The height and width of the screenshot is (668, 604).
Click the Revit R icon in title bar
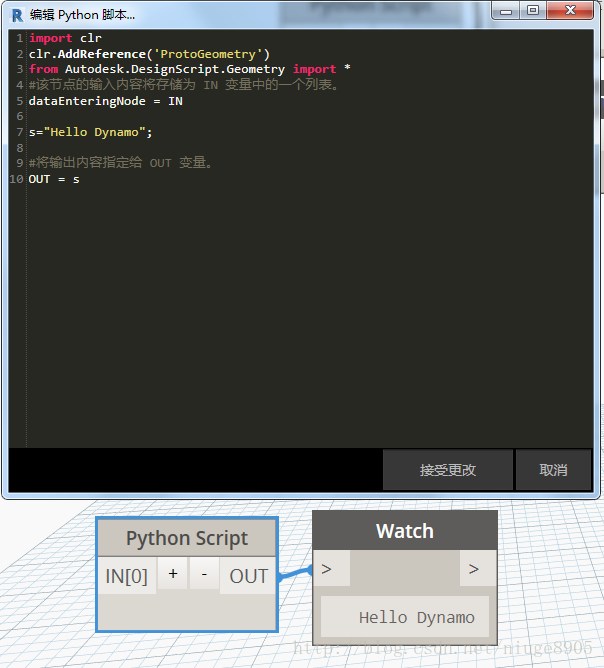click(x=17, y=15)
